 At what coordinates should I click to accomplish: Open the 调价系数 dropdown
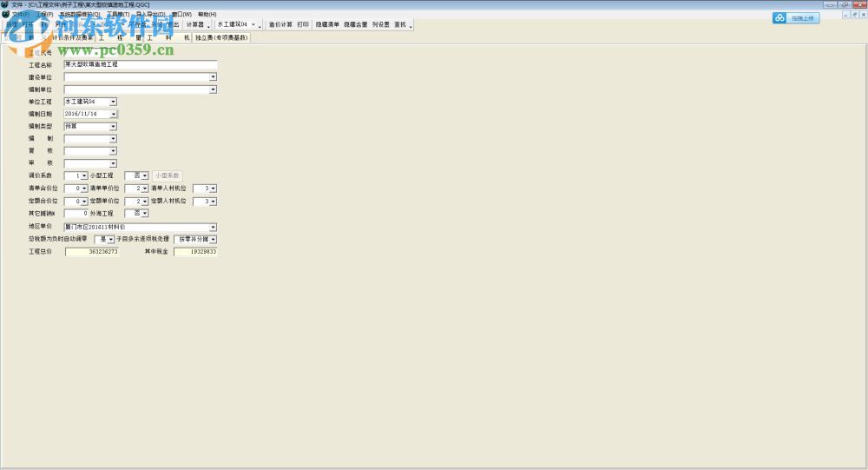point(84,175)
